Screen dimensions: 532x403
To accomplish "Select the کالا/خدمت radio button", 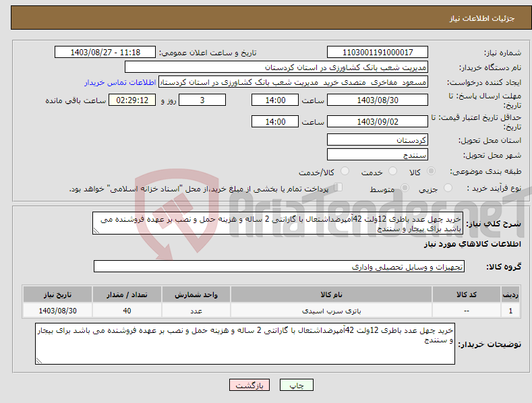I will tap(345, 171).
